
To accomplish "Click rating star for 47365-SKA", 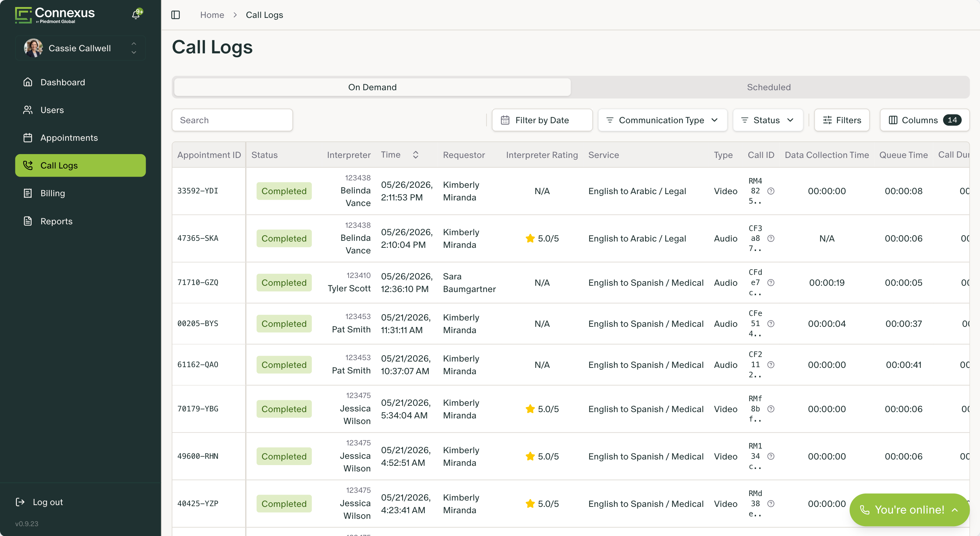I will [530, 238].
